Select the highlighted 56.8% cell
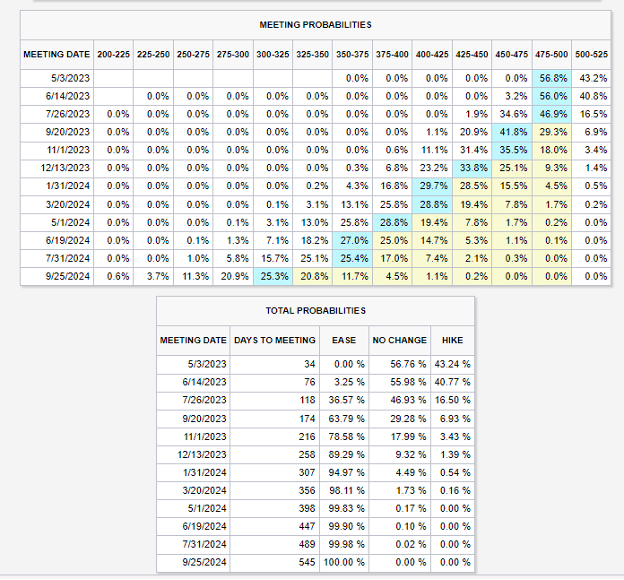Screen dimensions: 624x580 [551, 78]
